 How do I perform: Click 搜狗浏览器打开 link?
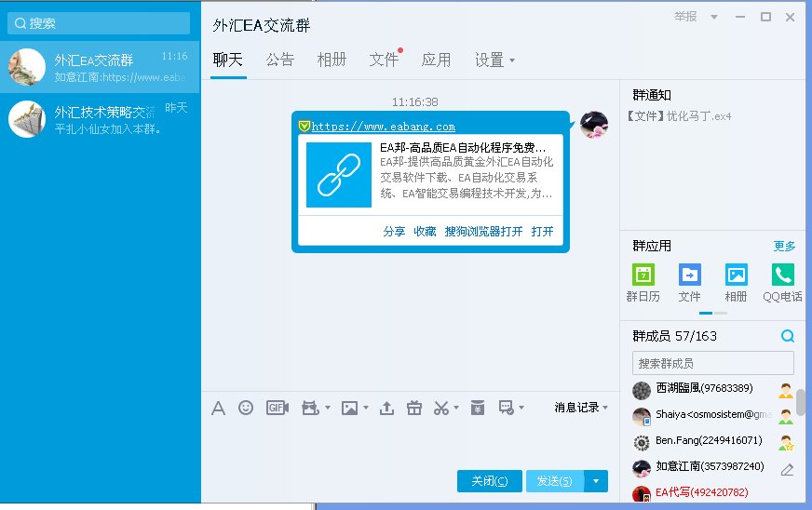483,232
